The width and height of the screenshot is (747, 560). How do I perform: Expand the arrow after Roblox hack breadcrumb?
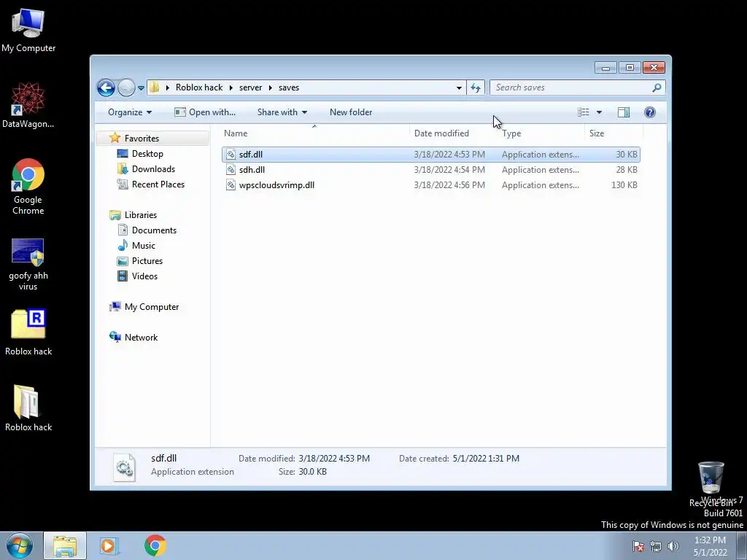[x=231, y=87]
